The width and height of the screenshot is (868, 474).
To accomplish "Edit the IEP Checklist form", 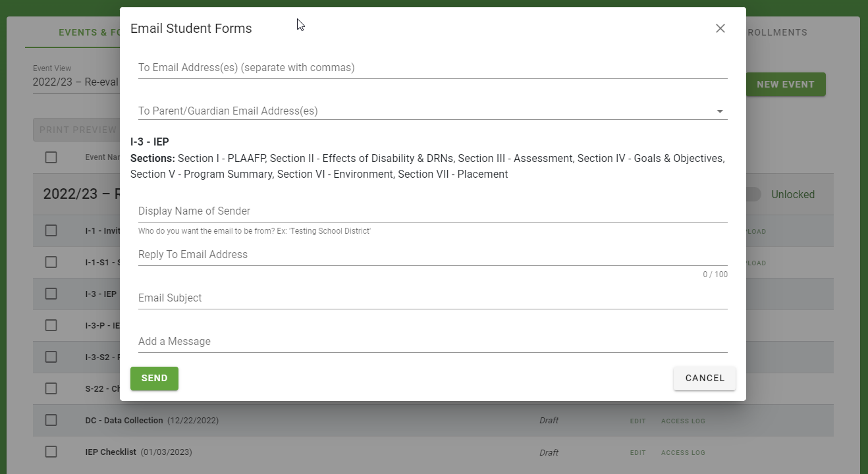I will (637, 453).
